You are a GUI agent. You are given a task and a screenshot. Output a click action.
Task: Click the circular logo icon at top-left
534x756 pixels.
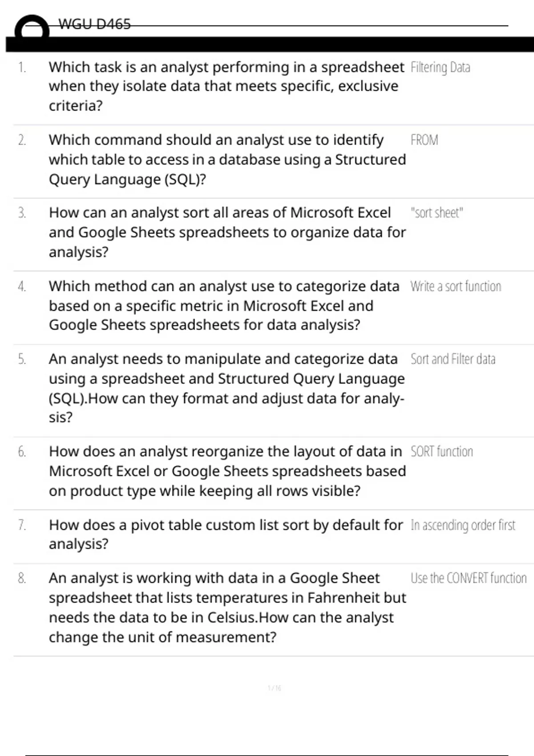32,28
